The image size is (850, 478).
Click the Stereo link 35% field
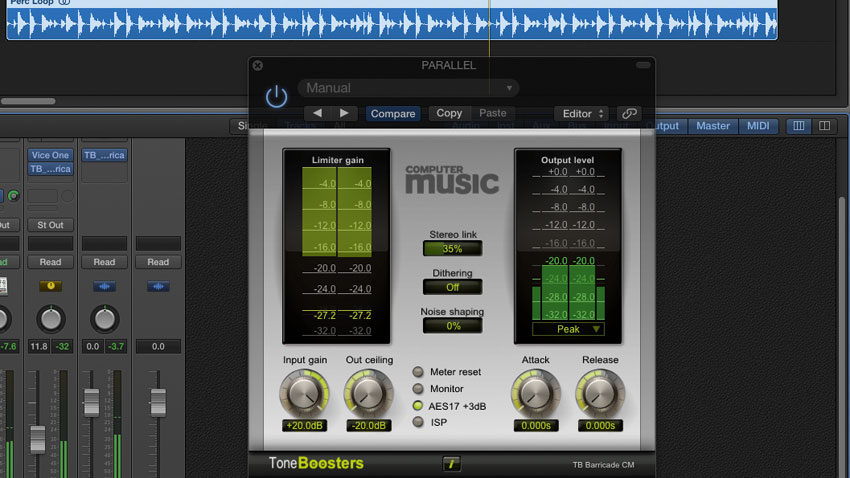coord(452,249)
